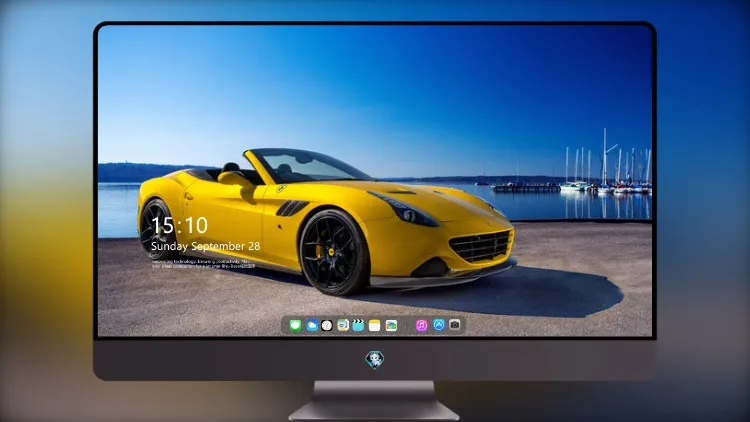Click the 15:10 clock widget
Viewport: 750px width, 422px height.
[x=179, y=225]
